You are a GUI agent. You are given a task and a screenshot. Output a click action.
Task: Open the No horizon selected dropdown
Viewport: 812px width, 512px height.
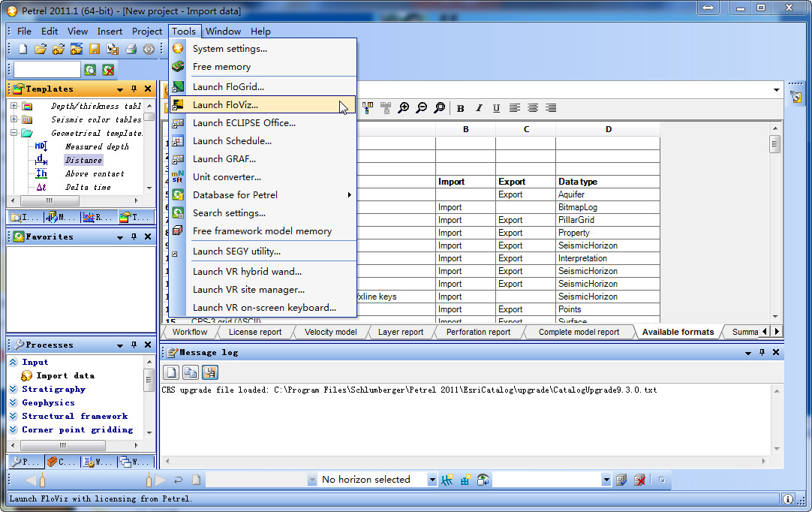pos(432,480)
